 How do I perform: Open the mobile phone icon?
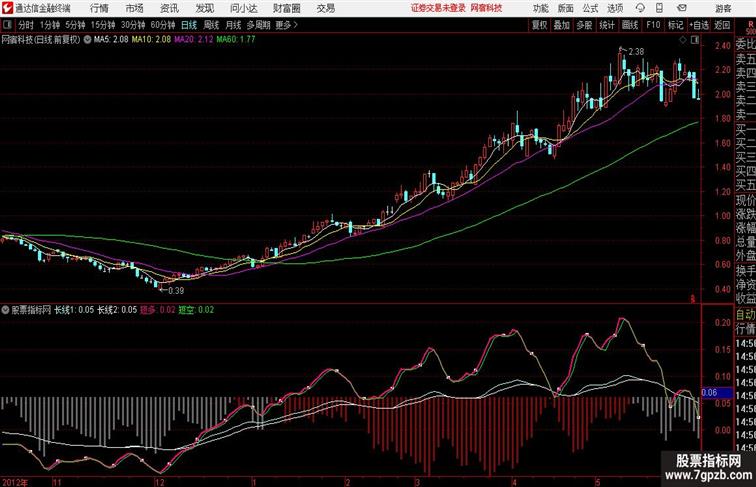[x=659, y=8]
